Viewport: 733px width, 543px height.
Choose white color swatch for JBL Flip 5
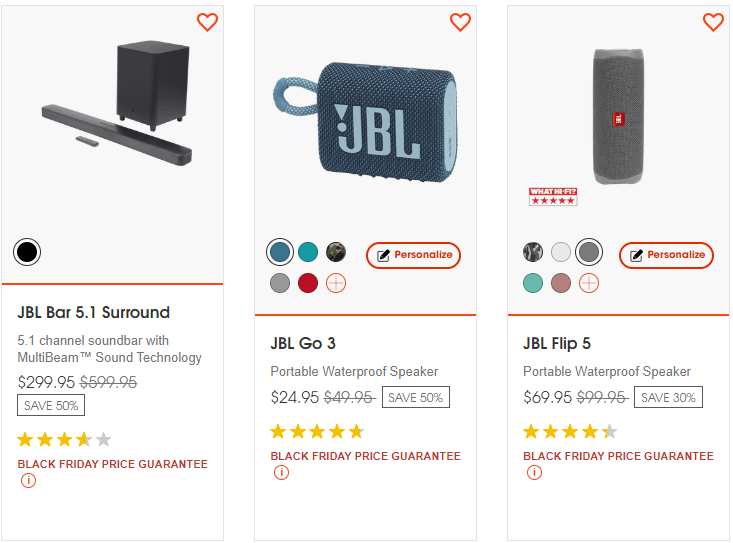(561, 252)
